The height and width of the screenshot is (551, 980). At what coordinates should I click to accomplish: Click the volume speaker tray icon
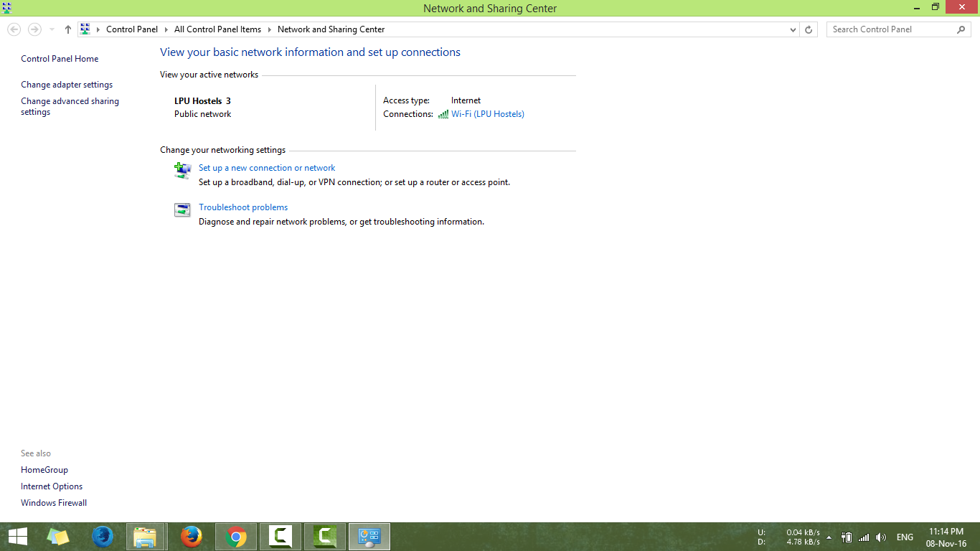[881, 537]
